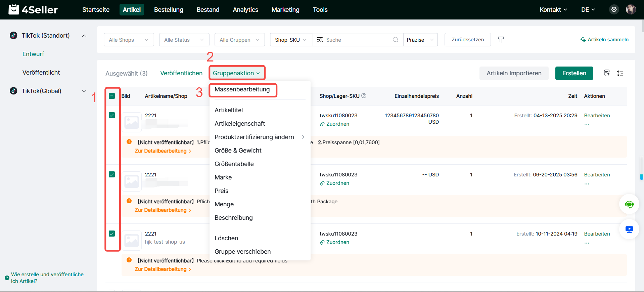Choose Löschen in the Gruppenaktion menu
Image resolution: width=644 pixels, height=292 pixels.
(226, 238)
